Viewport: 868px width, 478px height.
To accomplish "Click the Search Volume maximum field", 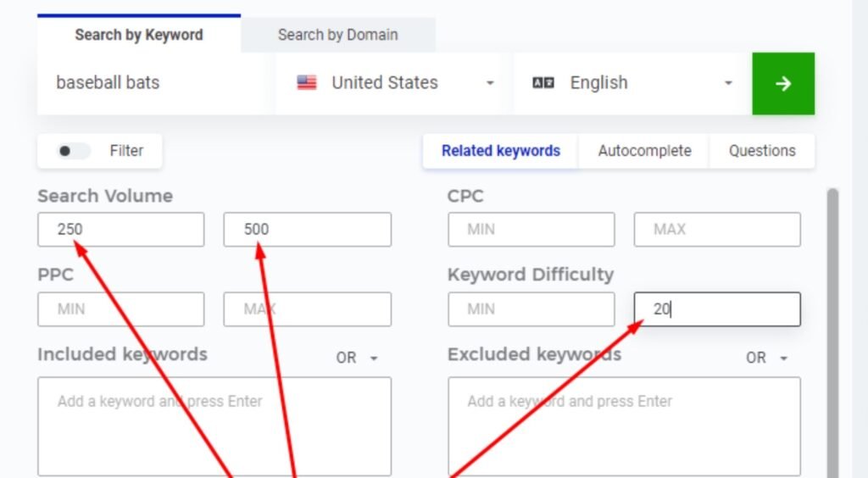I will (307, 230).
